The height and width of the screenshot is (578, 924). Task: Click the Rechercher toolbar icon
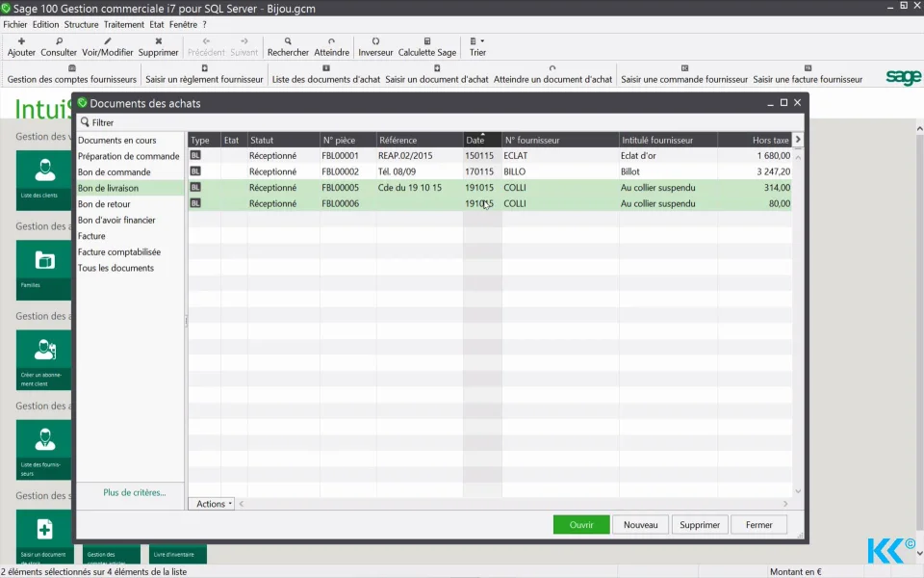point(288,41)
